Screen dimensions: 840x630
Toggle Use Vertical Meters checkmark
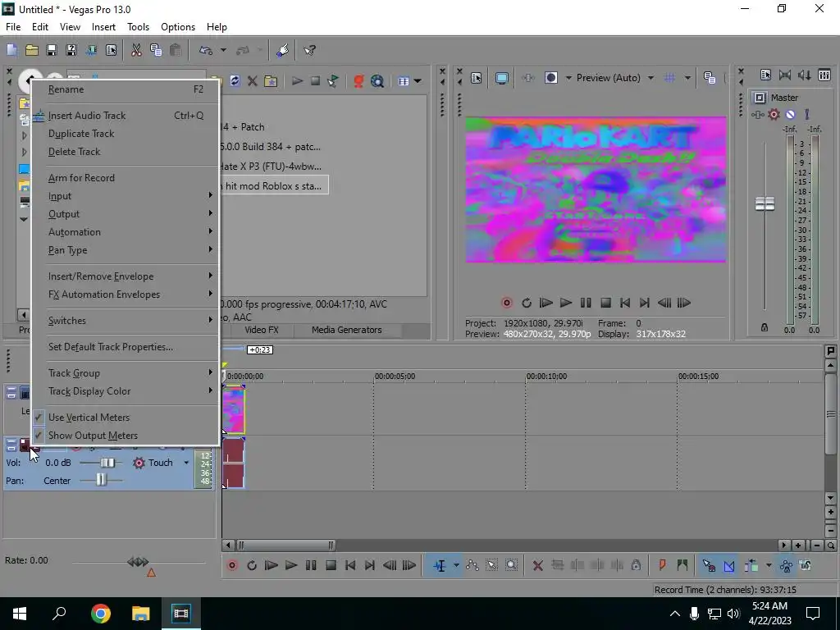pos(39,418)
